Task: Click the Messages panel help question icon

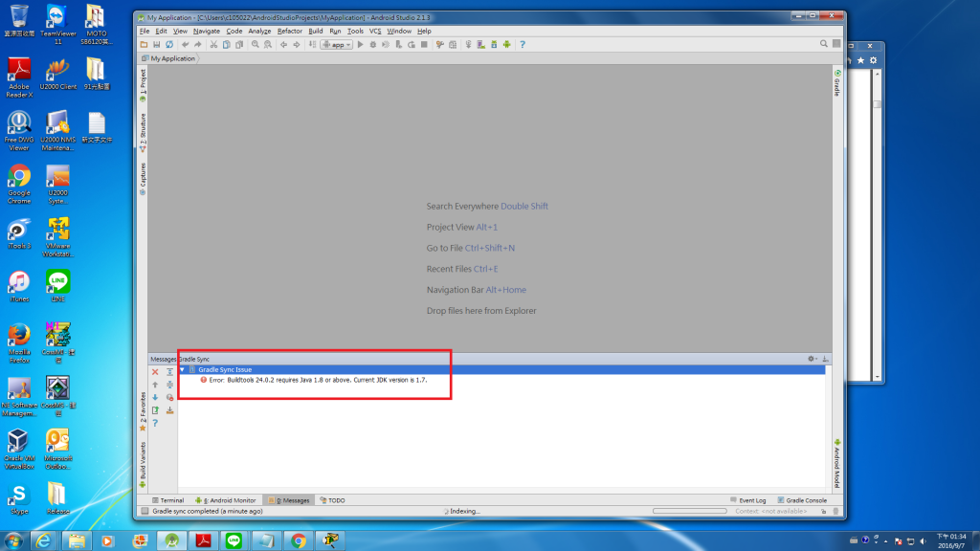Action: point(155,424)
